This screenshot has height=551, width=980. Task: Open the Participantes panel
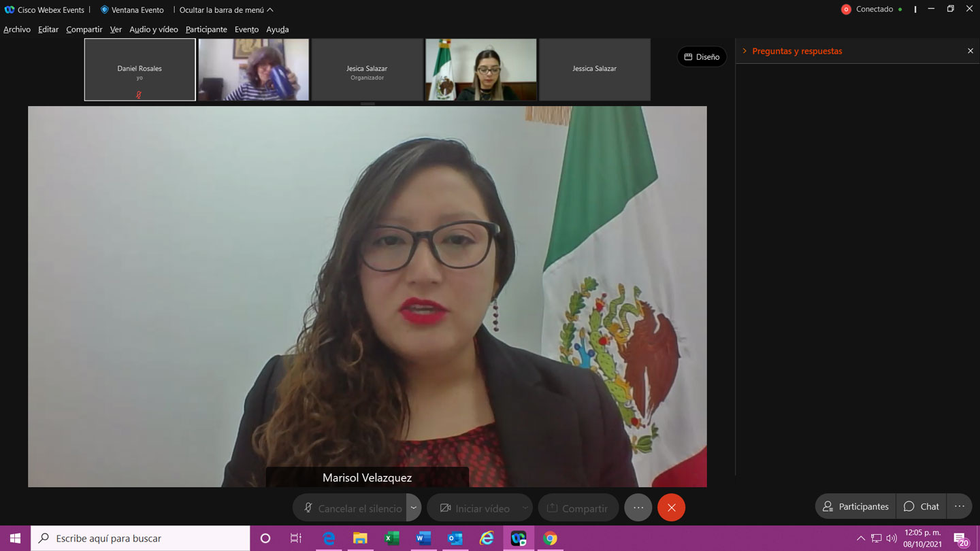coord(855,506)
